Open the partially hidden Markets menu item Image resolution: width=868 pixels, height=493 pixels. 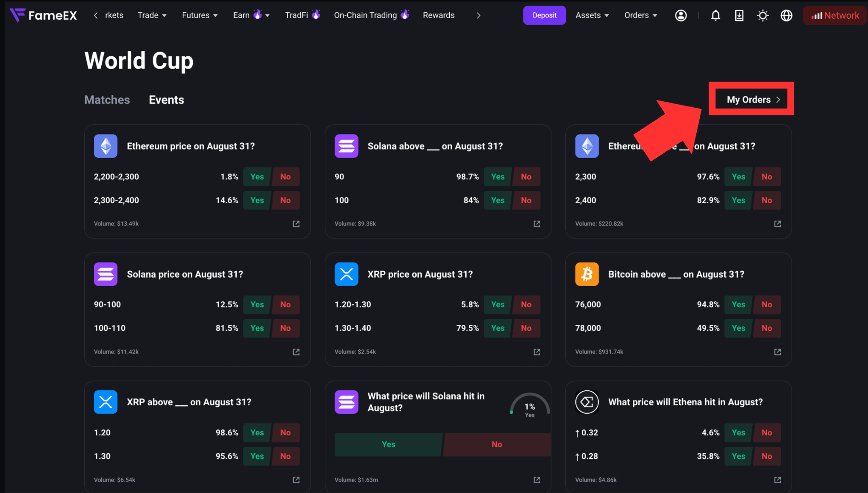[x=114, y=15]
